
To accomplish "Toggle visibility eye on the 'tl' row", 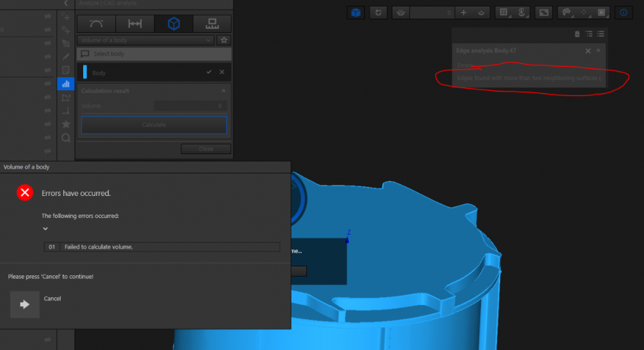I will (x=48, y=30).
